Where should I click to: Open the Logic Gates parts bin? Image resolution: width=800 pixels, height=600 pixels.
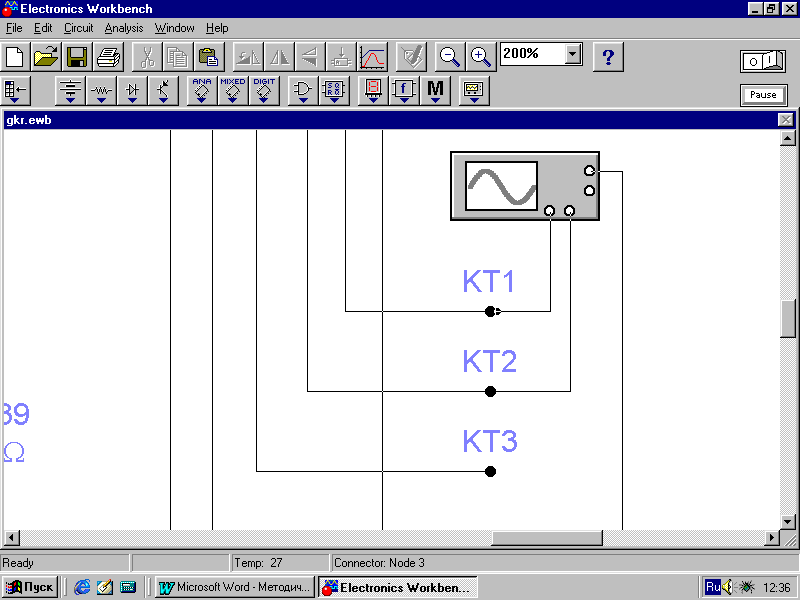303,91
